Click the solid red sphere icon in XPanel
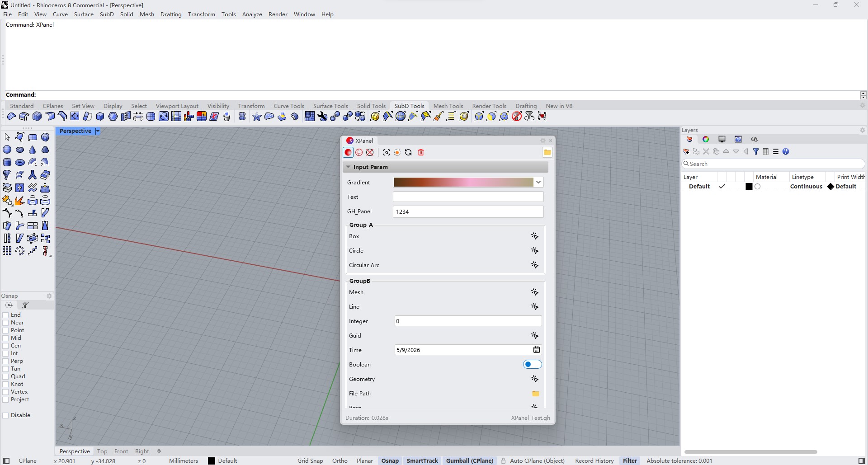868x465 pixels. 348,152
